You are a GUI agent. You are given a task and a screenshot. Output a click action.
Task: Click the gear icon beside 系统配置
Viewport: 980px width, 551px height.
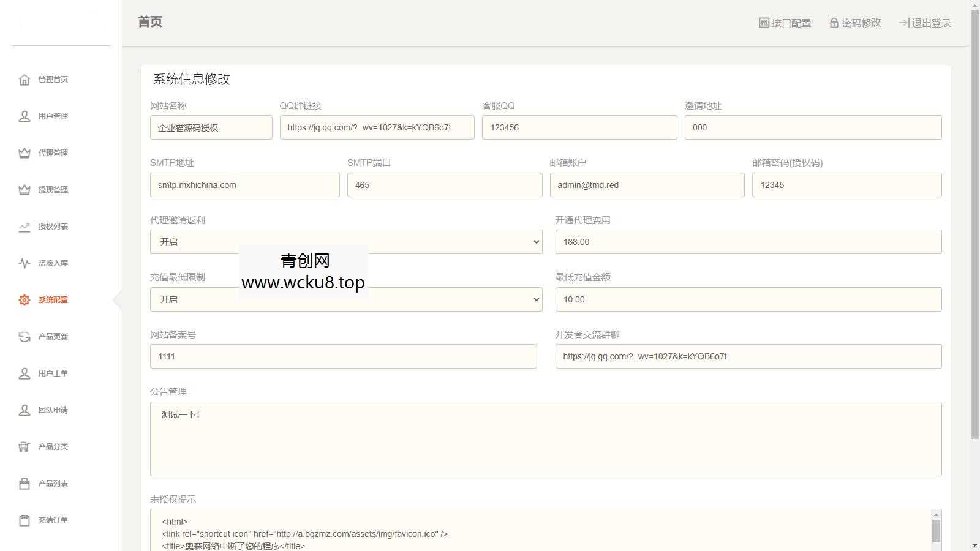tap(24, 300)
